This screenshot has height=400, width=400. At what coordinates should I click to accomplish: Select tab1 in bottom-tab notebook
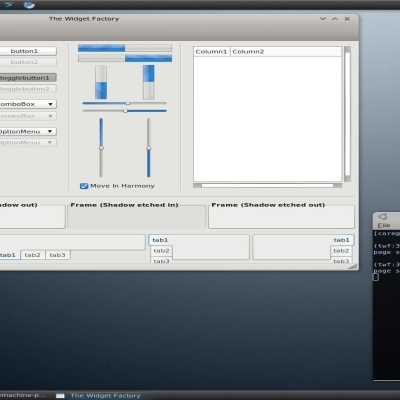(10, 255)
